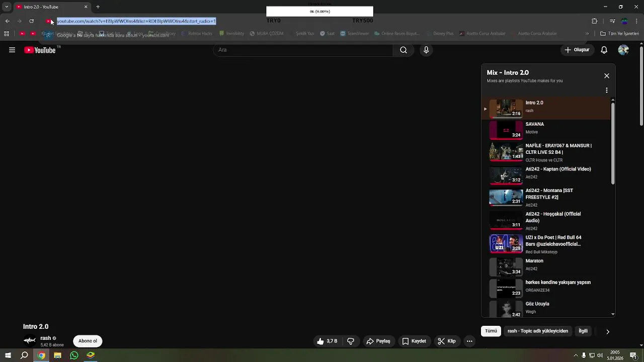Play SAVANA by Motive from the mix
Viewport: 644px width, 362px height.
(x=547, y=130)
